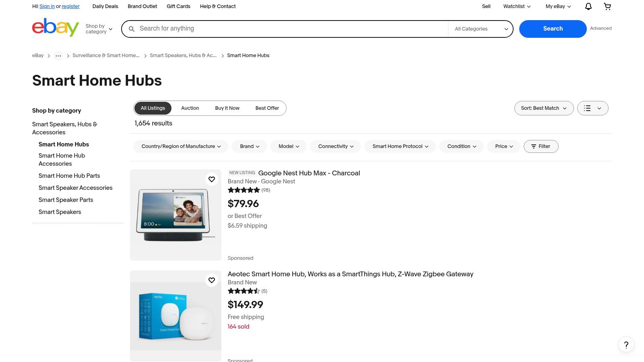Open the All Categories dropdown
Screen dimensions: 644x362
pos(481,29)
